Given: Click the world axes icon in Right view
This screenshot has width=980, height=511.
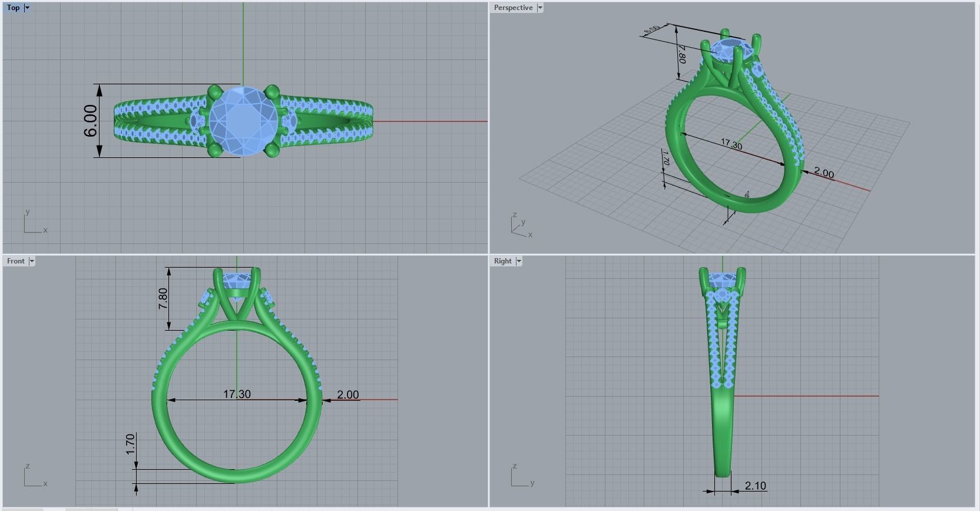Looking at the screenshot, I should click(522, 475).
